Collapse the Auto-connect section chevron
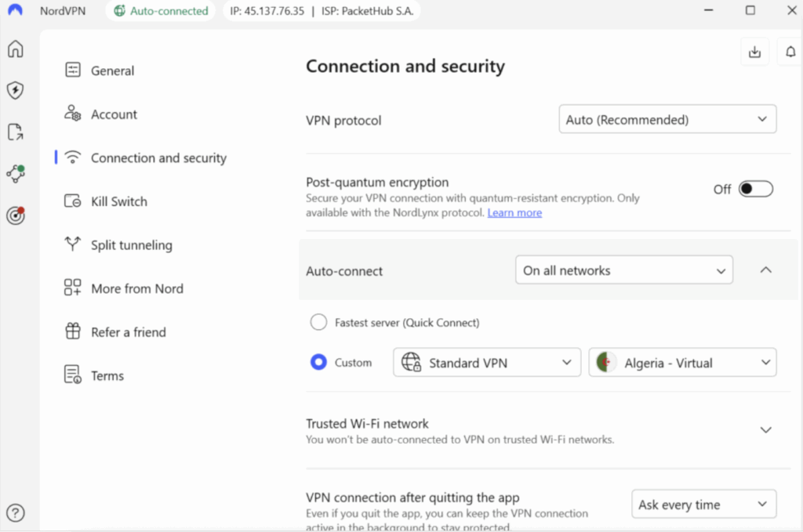Image resolution: width=803 pixels, height=532 pixels. (x=766, y=270)
